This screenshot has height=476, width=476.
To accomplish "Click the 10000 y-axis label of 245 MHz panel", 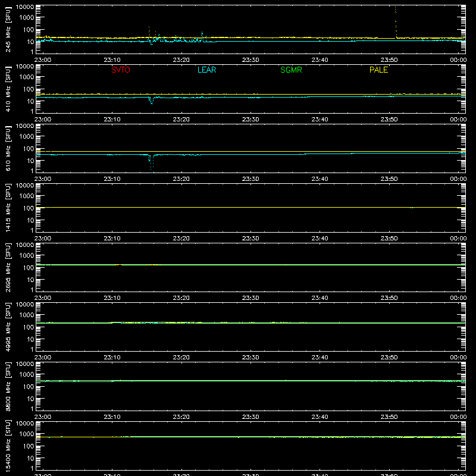I will [x=24, y=7].
